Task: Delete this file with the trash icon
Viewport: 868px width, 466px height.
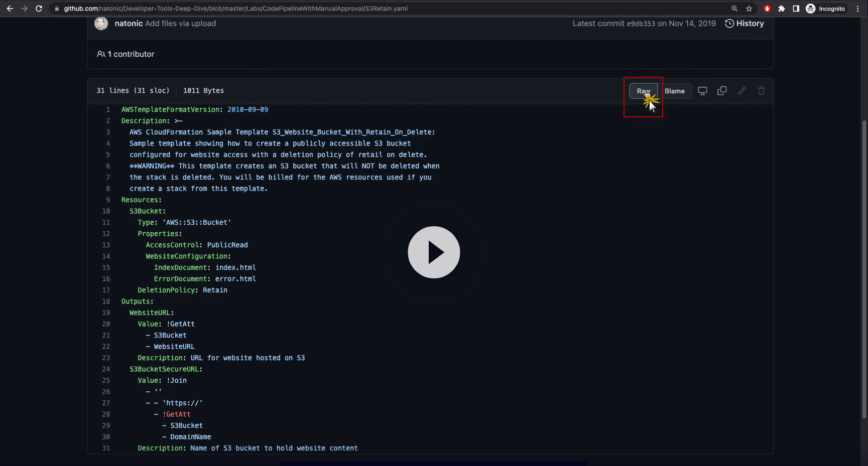Action: [761, 91]
